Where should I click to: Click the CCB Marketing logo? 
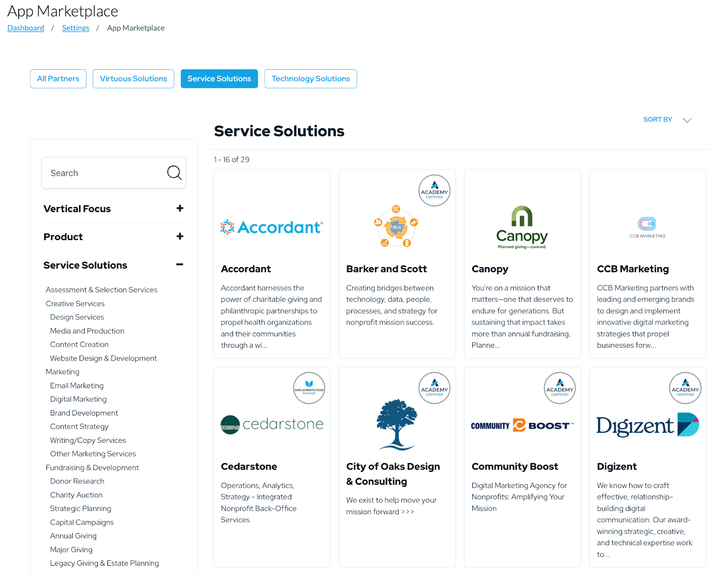[647, 227]
